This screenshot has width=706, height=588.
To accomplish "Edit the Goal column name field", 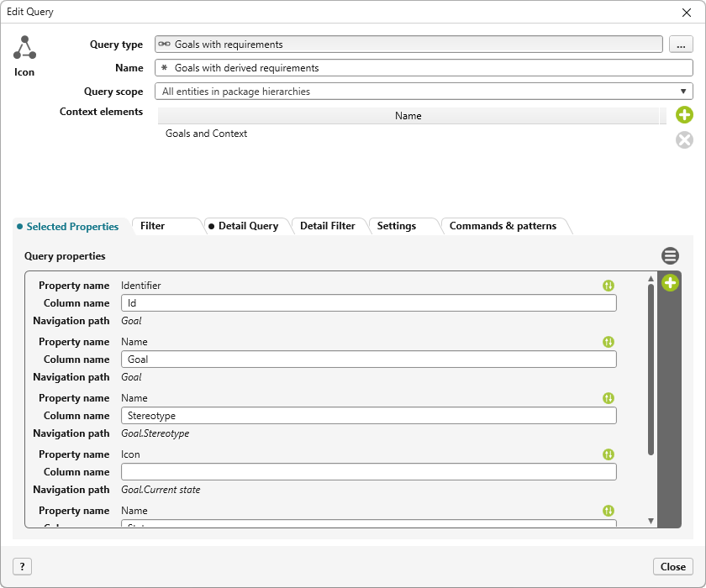I will (369, 360).
